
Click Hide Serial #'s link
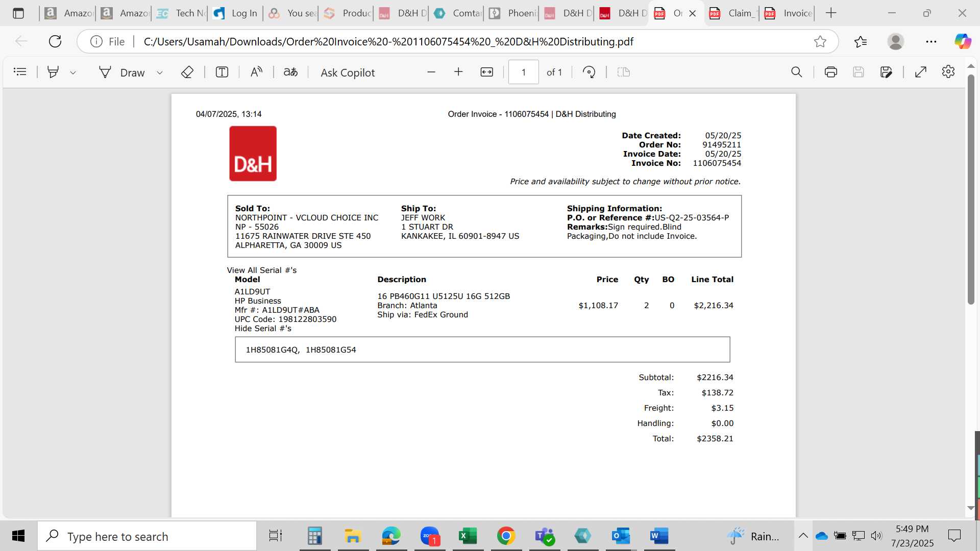click(263, 329)
